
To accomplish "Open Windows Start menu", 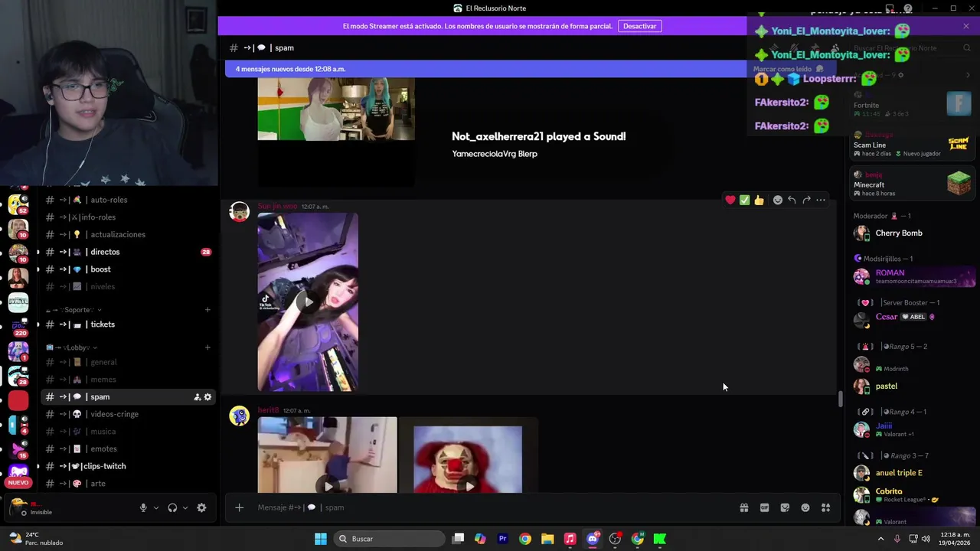I will tap(321, 539).
